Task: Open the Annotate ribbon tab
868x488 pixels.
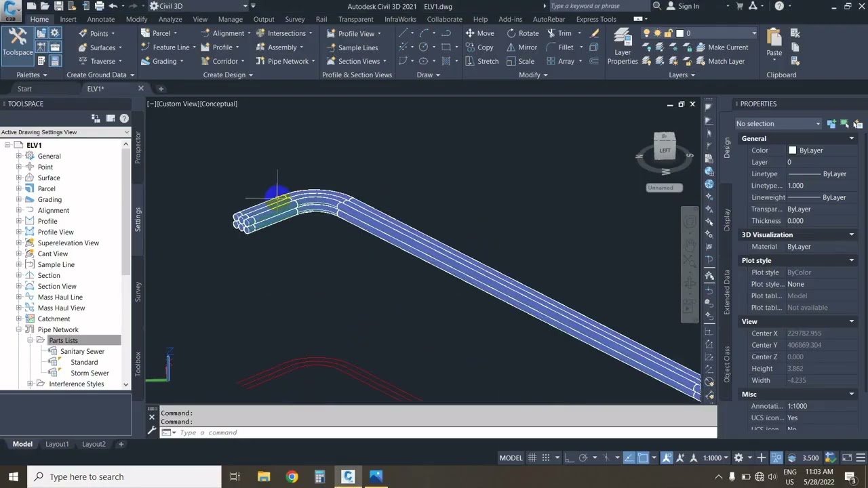Action: click(100, 19)
